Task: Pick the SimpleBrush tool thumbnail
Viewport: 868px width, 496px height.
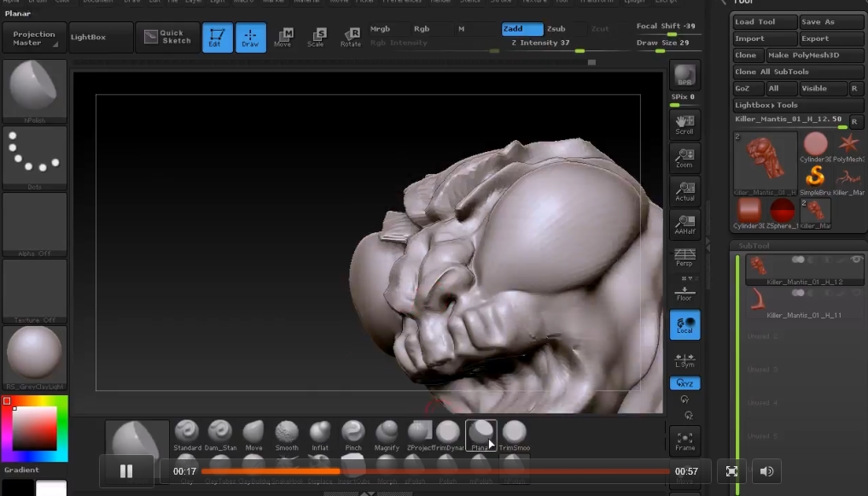Action: pyautogui.click(x=815, y=180)
